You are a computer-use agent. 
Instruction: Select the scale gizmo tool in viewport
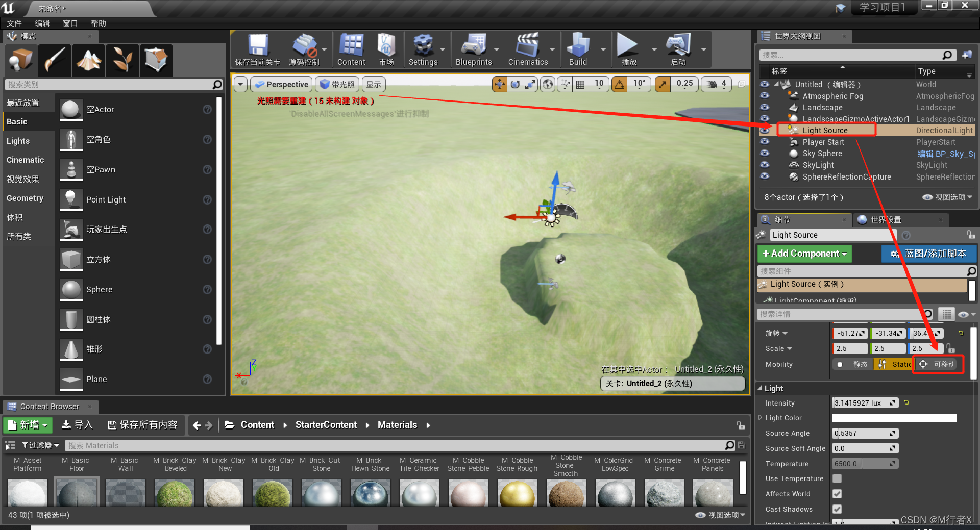pos(531,84)
